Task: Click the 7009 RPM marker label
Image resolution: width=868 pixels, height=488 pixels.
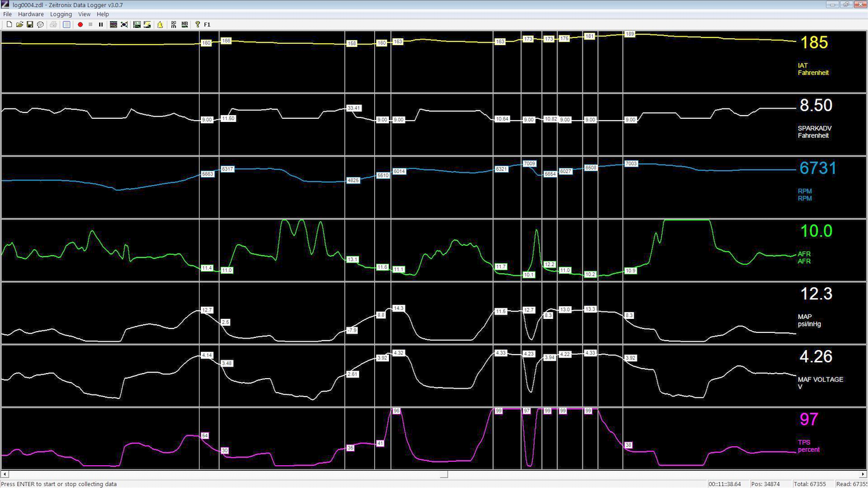Action: [x=529, y=163]
